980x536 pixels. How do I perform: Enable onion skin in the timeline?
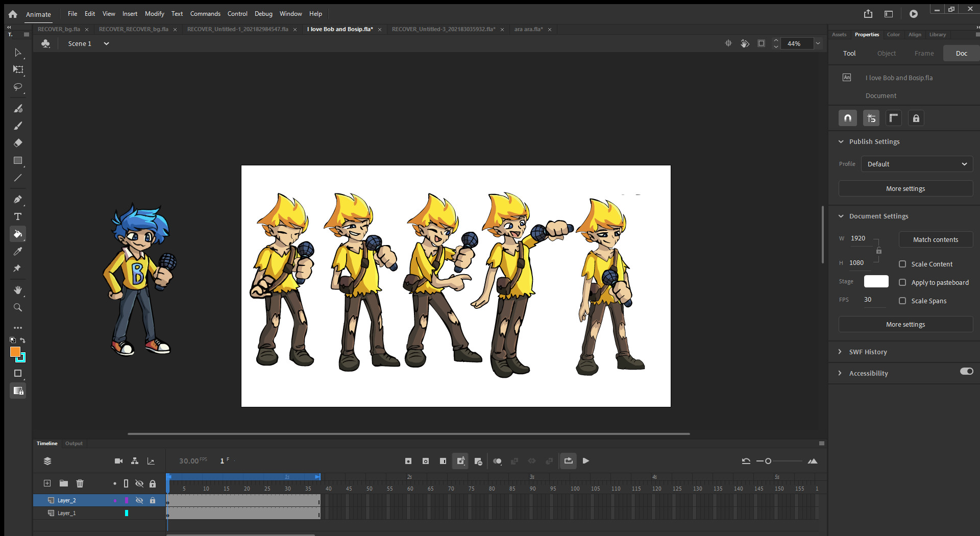coord(498,461)
